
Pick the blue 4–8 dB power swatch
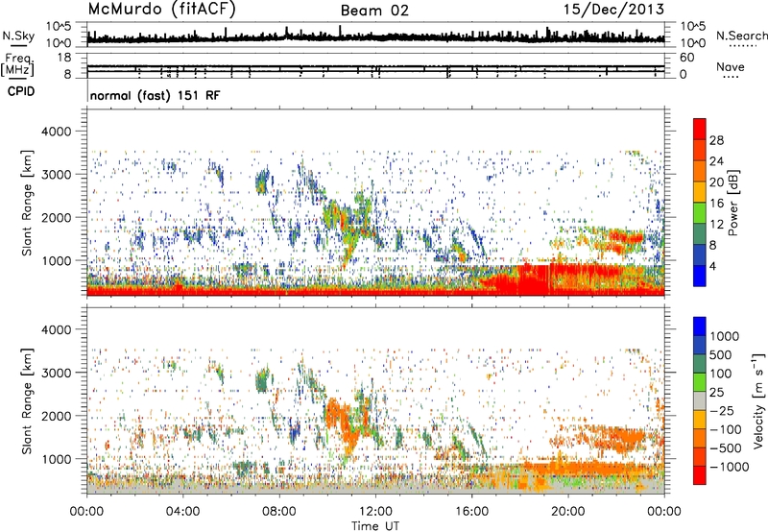pyautogui.click(x=700, y=255)
